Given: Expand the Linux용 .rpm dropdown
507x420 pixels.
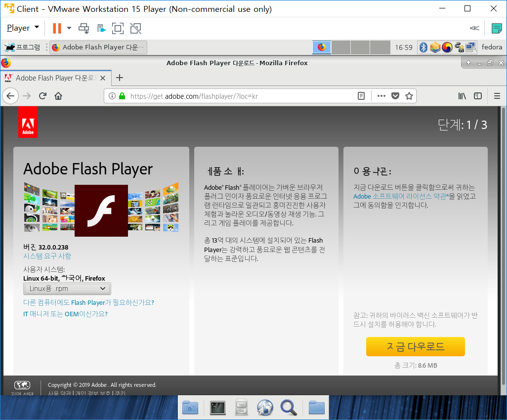Looking at the screenshot, I should (x=67, y=289).
